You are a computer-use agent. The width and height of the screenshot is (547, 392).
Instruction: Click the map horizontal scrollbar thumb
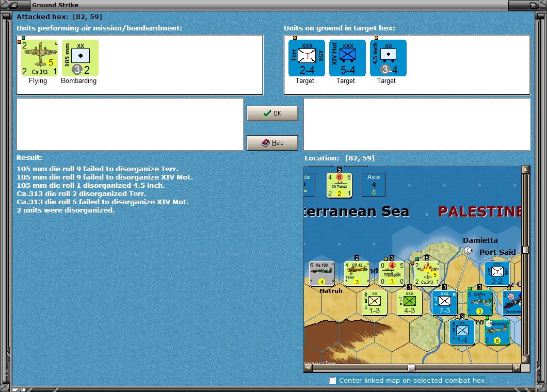tap(411, 368)
